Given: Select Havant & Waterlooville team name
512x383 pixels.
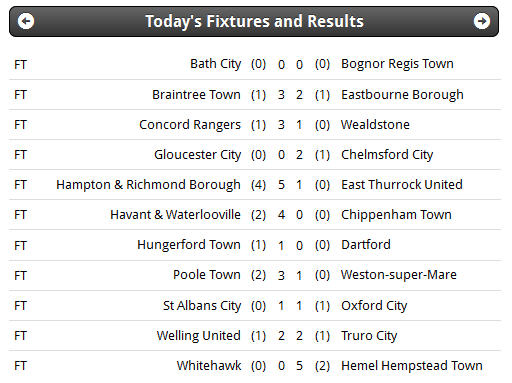Looking at the screenshot, I should coord(175,215).
